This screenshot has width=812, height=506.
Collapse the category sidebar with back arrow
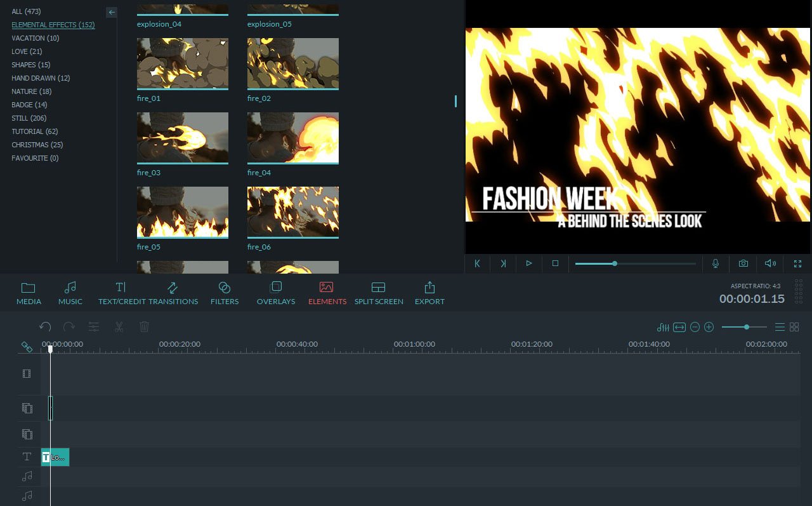112,12
